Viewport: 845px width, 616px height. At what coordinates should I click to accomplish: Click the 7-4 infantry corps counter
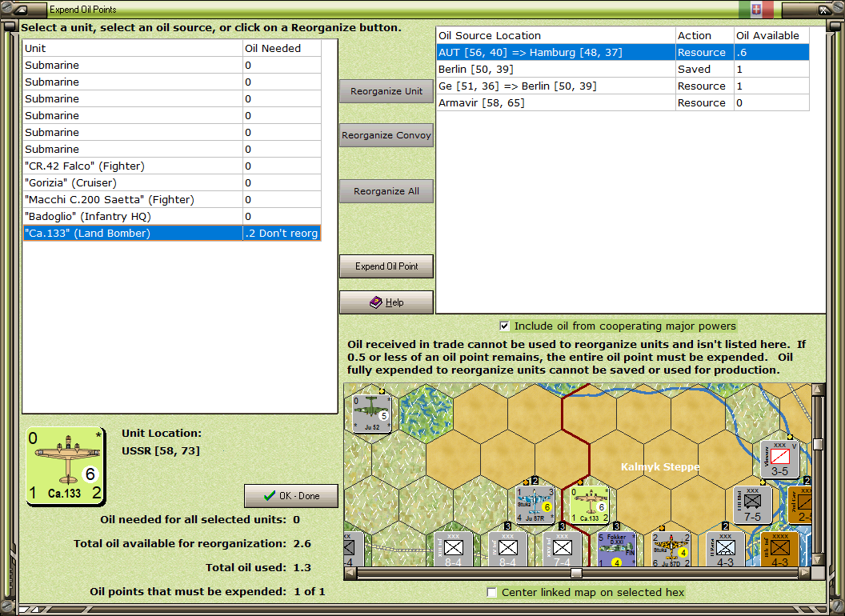tap(562, 549)
